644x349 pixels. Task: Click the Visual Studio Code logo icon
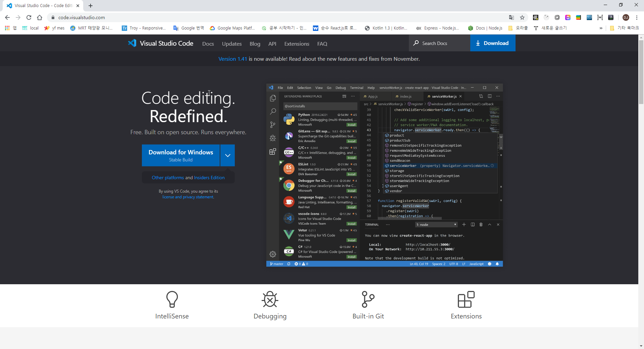click(132, 43)
